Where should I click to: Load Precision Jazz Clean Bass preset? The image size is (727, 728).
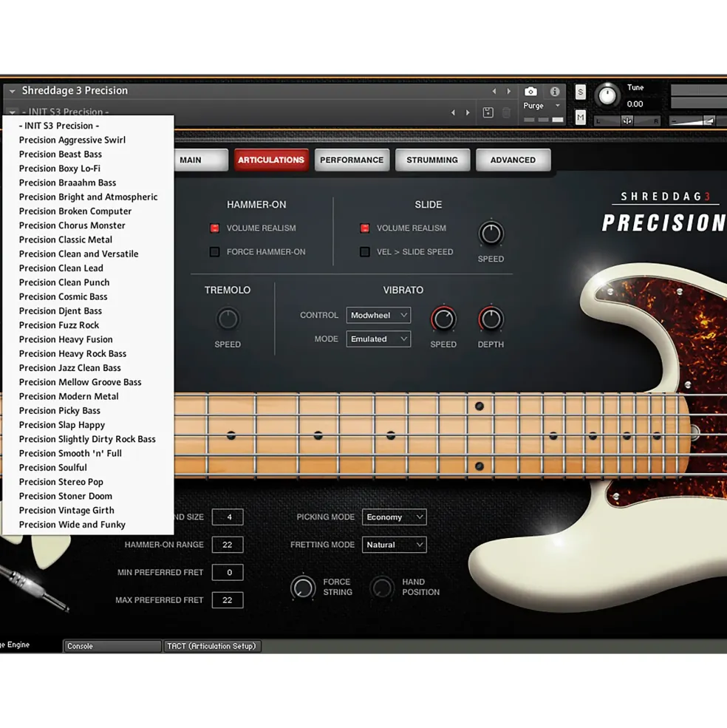click(88, 368)
